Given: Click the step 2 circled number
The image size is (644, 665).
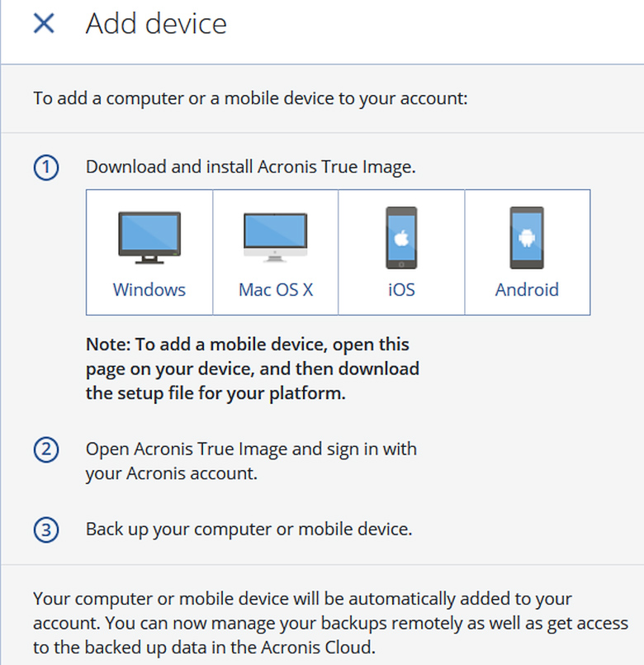Looking at the screenshot, I should pyautogui.click(x=46, y=450).
